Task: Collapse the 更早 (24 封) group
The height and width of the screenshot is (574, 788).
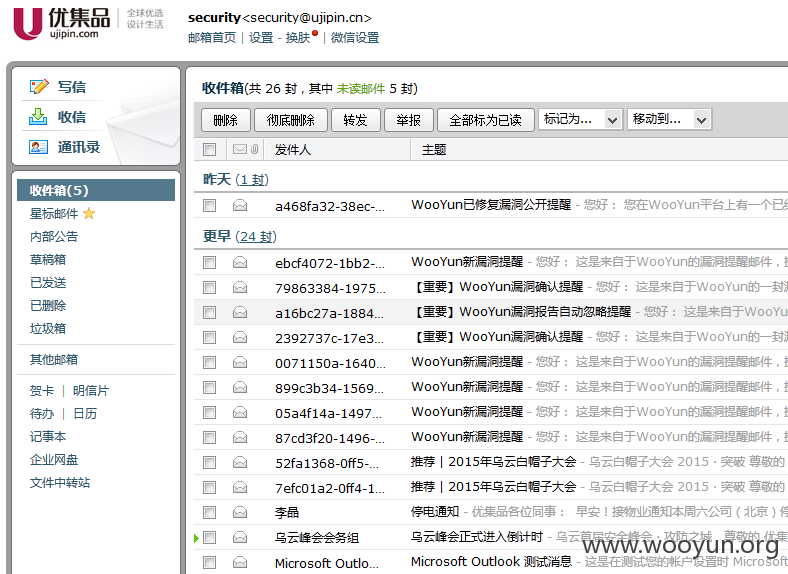Action: 240,236
